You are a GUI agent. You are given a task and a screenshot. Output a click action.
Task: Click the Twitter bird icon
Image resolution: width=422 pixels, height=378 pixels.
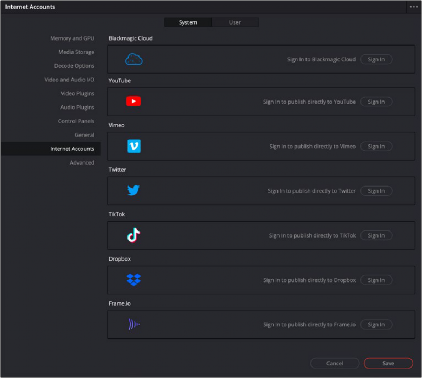pos(133,190)
